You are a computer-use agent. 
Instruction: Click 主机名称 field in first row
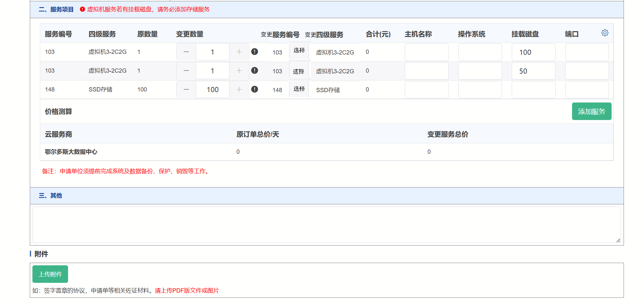click(x=427, y=52)
